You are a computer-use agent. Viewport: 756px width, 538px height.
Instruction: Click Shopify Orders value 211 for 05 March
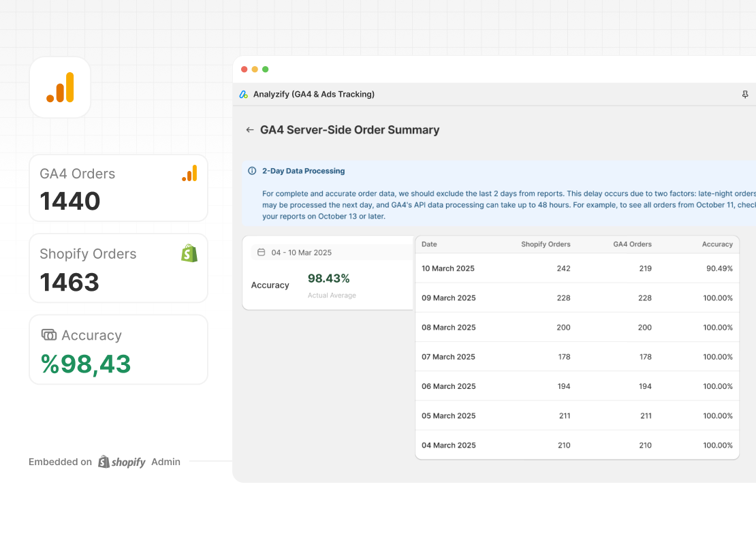tap(565, 415)
